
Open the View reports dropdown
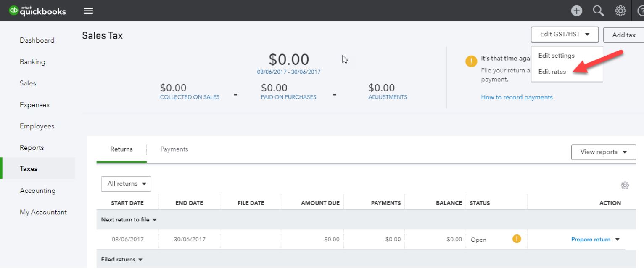point(603,152)
